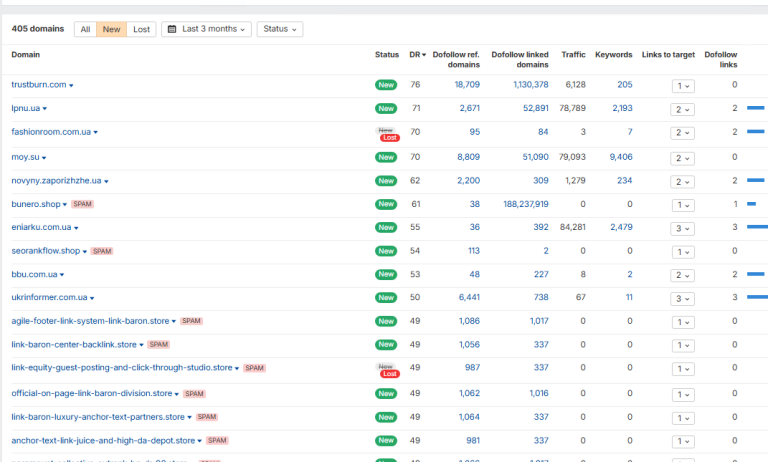Open bbu.com.ua domain link
The height and width of the screenshot is (462, 768).
tap(34, 274)
